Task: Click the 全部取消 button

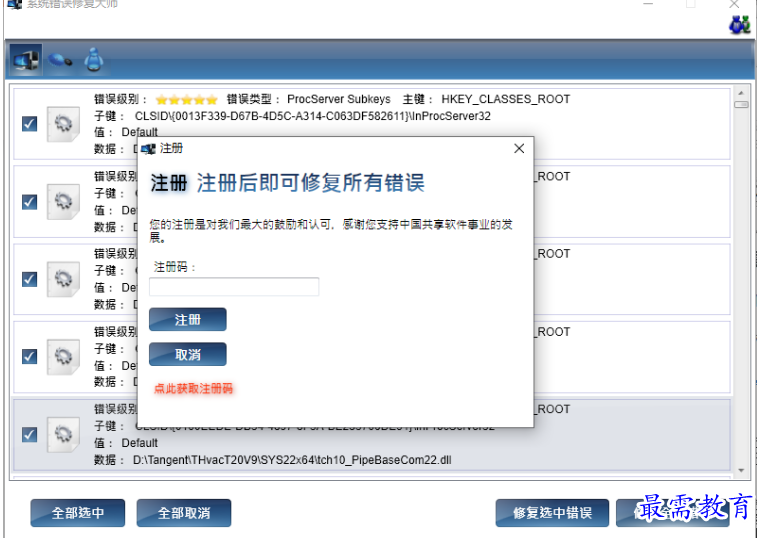Action: (x=184, y=513)
